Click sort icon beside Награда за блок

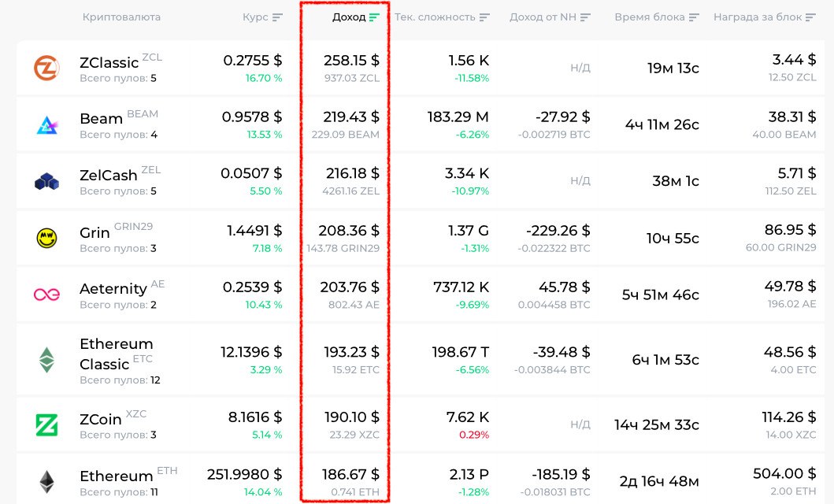coord(810,17)
